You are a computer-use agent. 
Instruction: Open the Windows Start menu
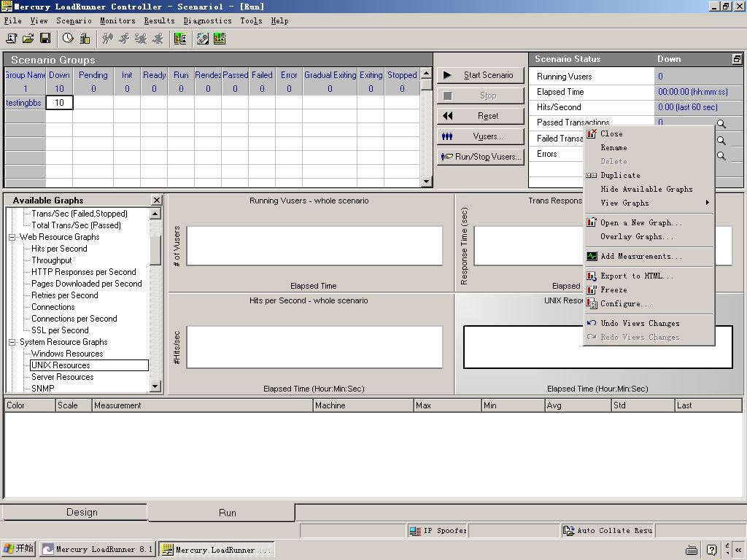[18, 548]
